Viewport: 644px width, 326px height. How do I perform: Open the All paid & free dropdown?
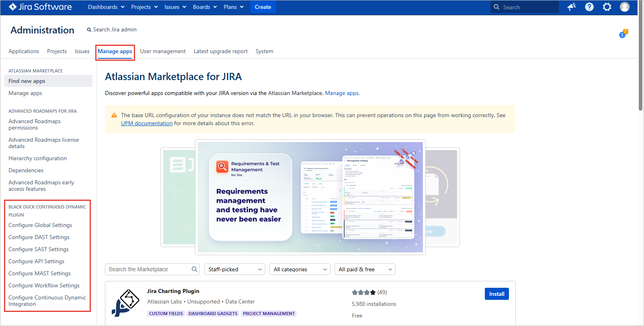[365, 269]
